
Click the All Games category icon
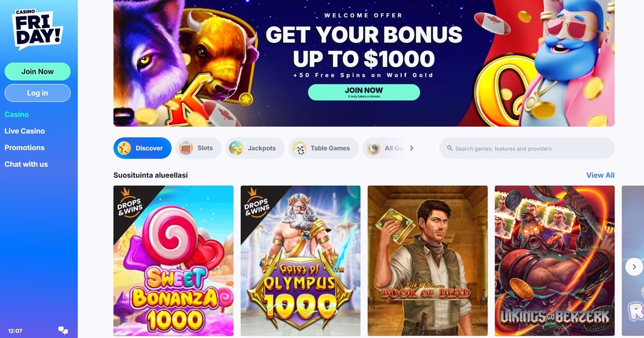(x=373, y=148)
